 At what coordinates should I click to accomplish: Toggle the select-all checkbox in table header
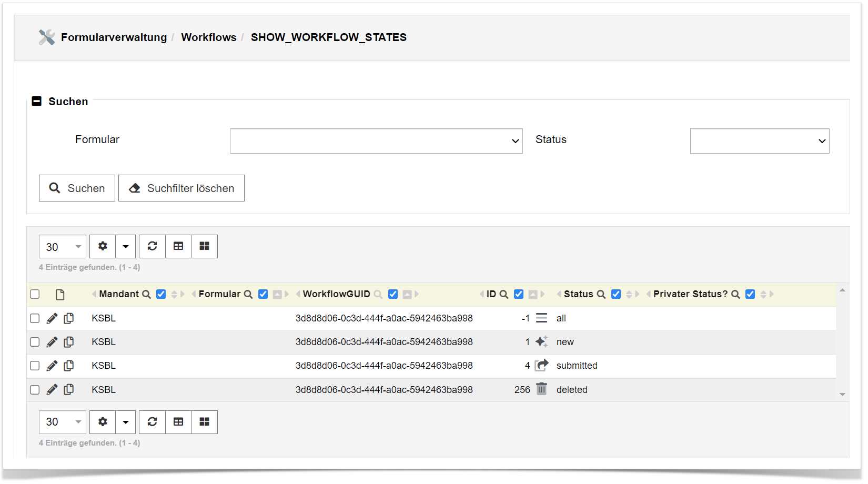pos(35,294)
